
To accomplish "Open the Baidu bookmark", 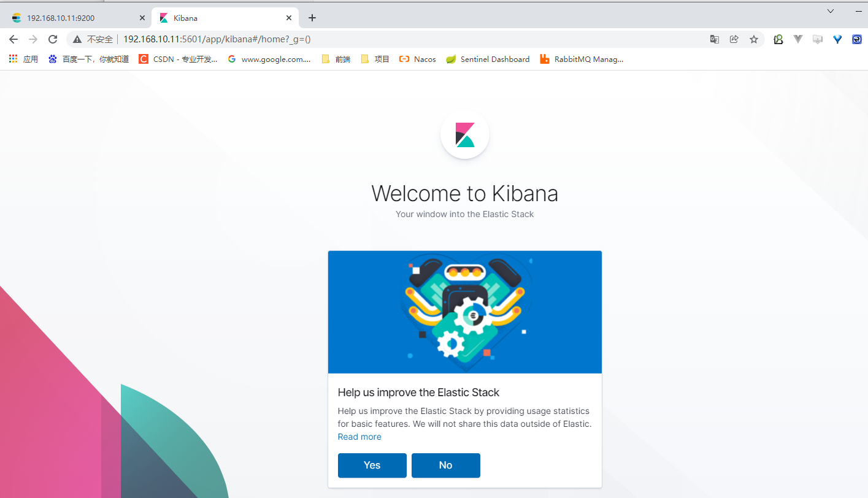I will coord(88,59).
